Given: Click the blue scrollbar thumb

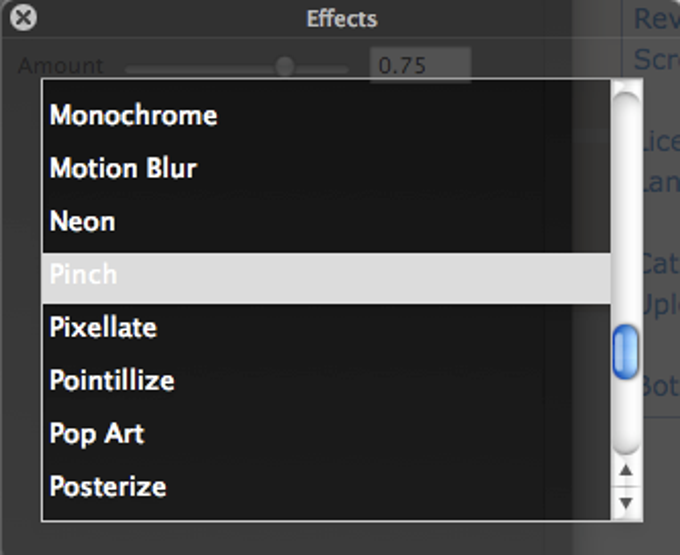Looking at the screenshot, I should 626,352.
